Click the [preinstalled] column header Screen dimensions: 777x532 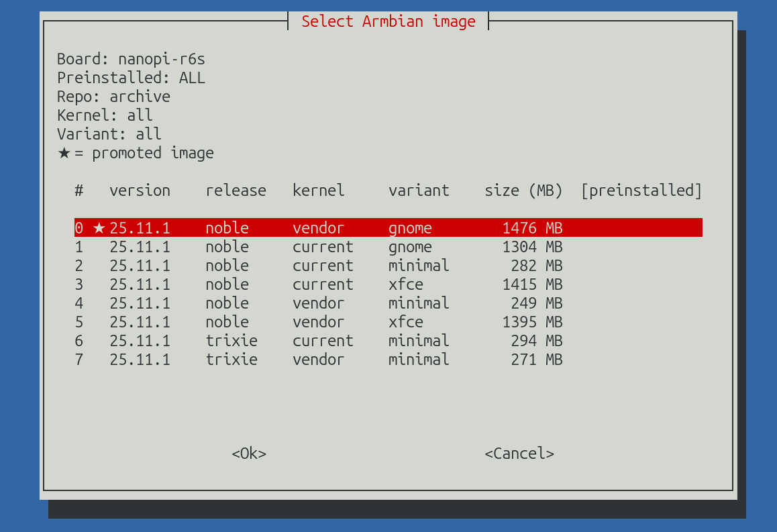641,191
